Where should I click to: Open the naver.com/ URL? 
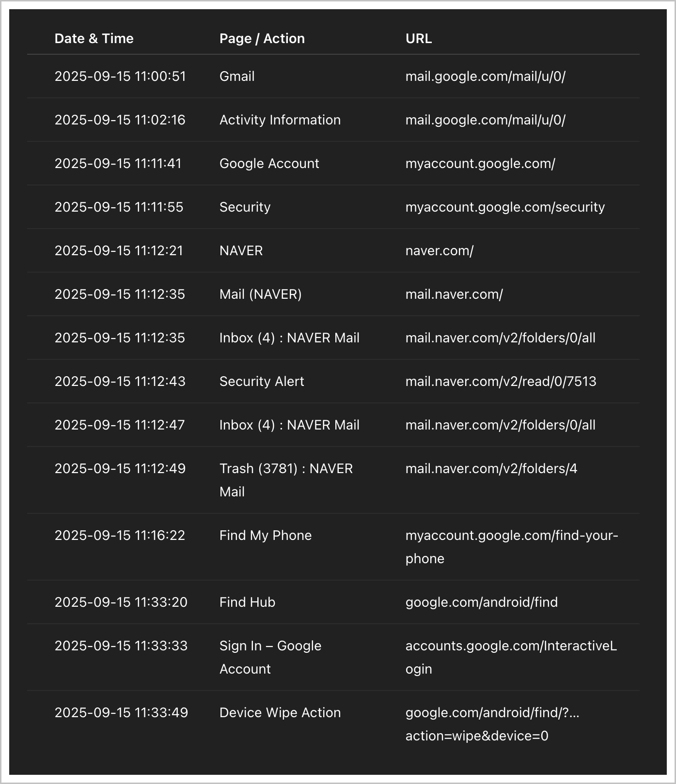pos(439,251)
